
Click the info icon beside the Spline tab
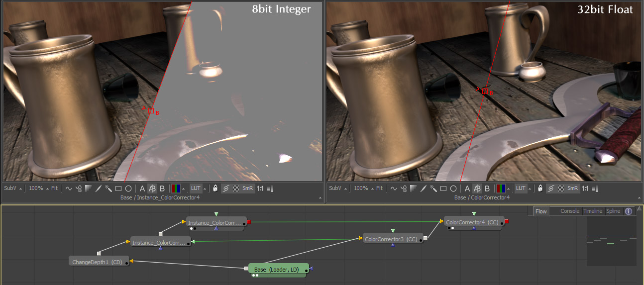(x=629, y=211)
